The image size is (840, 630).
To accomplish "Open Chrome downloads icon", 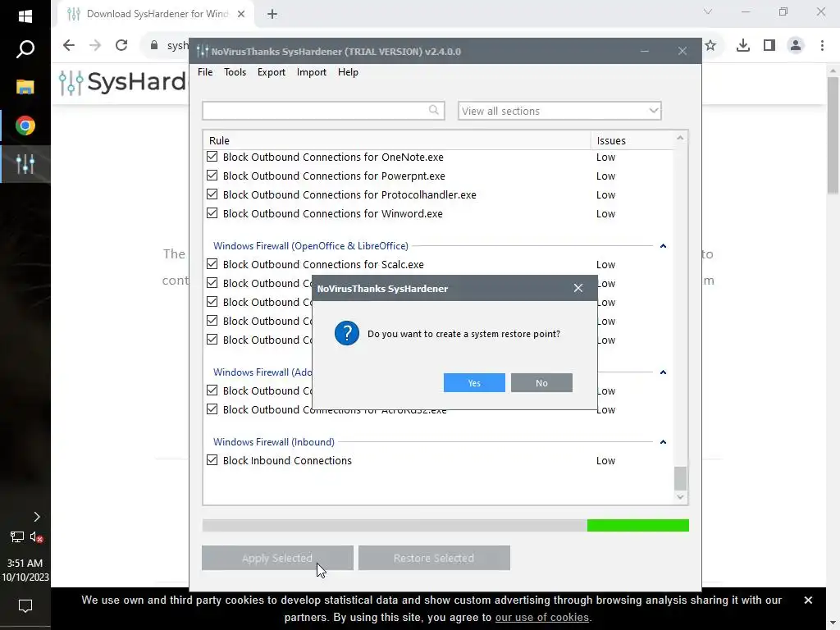I will (743, 45).
